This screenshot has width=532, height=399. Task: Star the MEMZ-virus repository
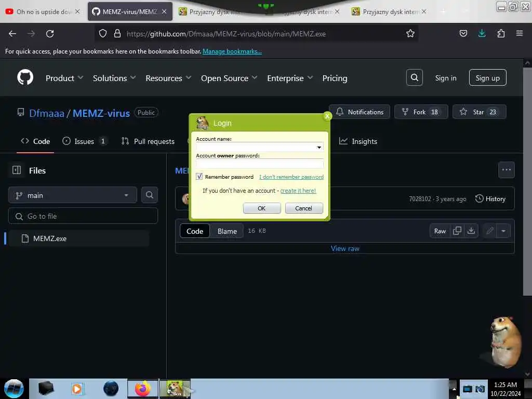pyautogui.click(x=479, y=112)
